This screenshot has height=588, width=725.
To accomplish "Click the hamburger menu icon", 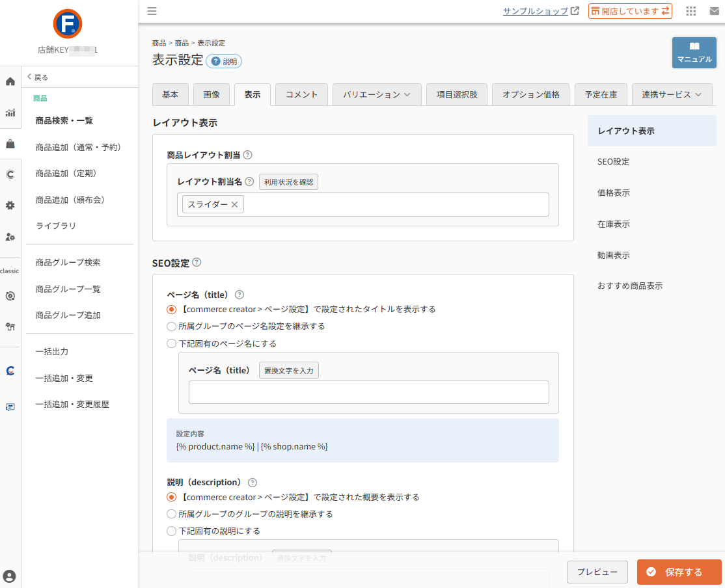I will pos(152,11).
